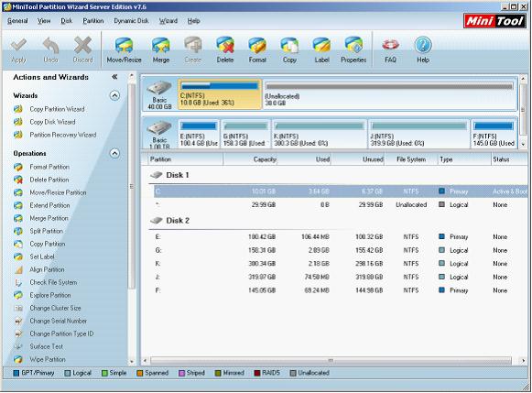Screen dimensions: 532x393
Task: Open the Dynamic Disk menu
Action: tap(131, 21)
